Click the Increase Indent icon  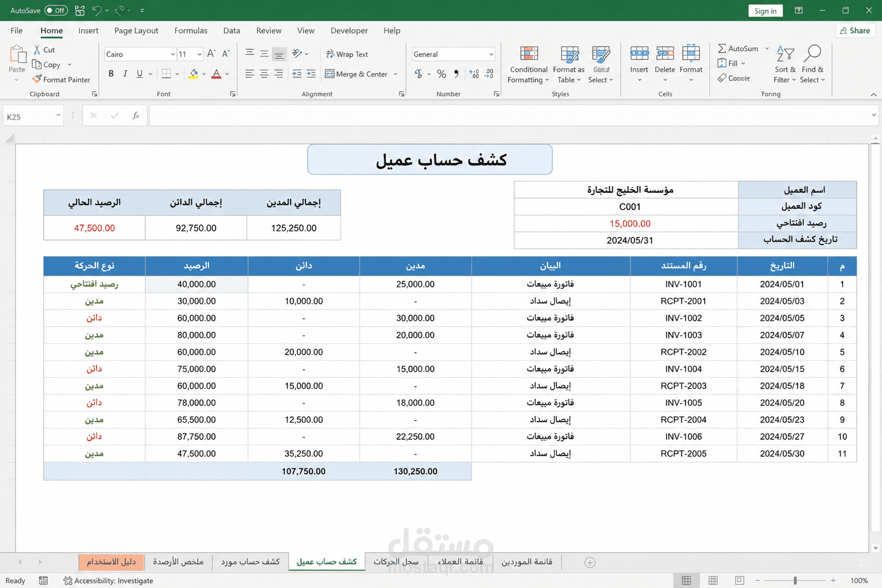(x=311, y=73)
